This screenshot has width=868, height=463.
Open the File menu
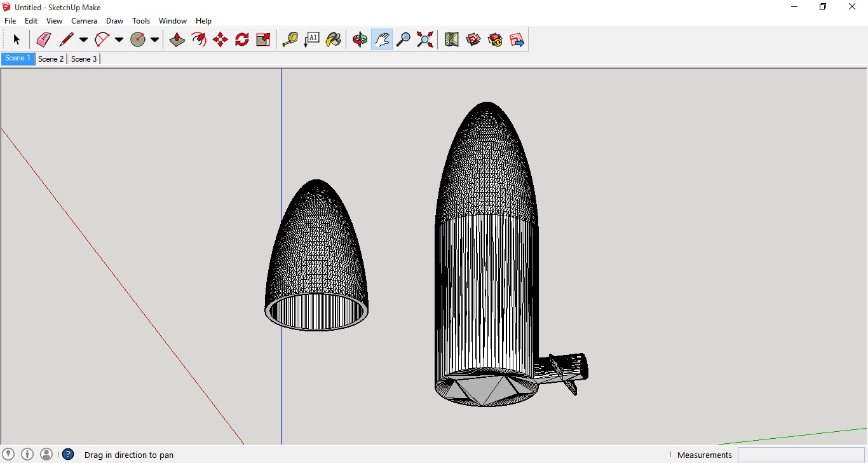[x=10, y=21]
